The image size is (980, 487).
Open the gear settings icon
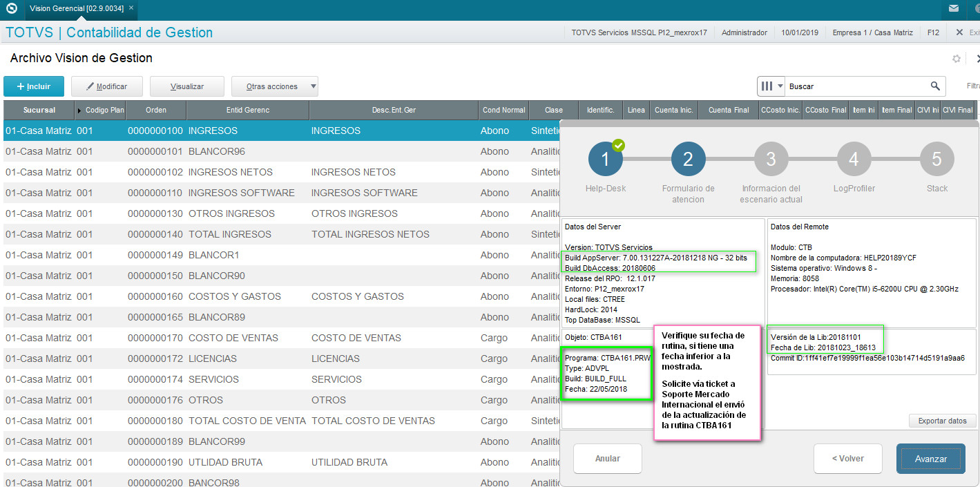(957, 59)
